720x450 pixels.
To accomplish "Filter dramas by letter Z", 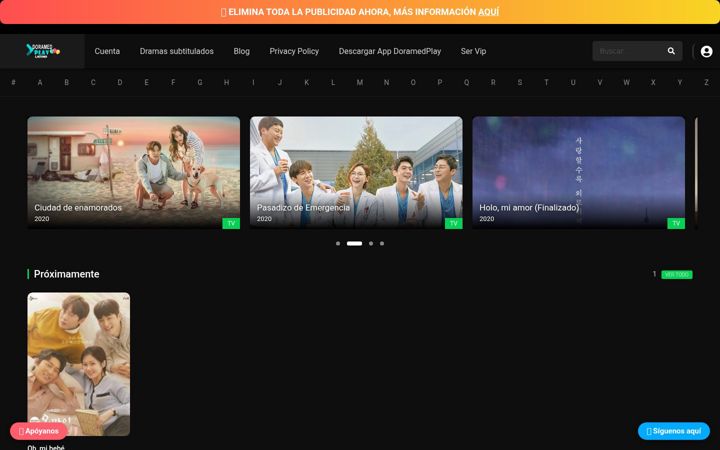I will tap(706, 83).
